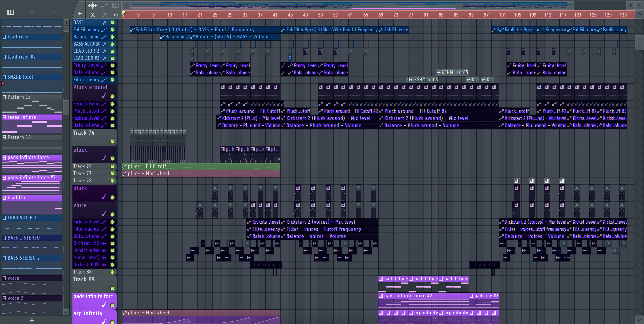This screenshot has height=324, width=644.
Task: Click the X tool icon below clip focus
Action: 93,15
